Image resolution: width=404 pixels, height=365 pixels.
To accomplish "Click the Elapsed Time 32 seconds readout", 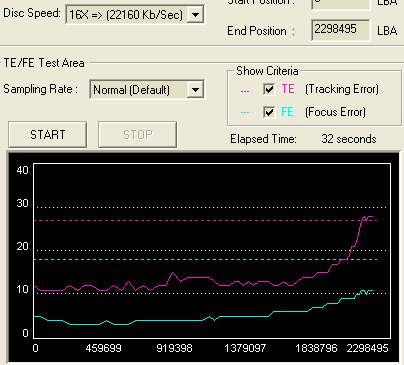I will pos(349,139).
